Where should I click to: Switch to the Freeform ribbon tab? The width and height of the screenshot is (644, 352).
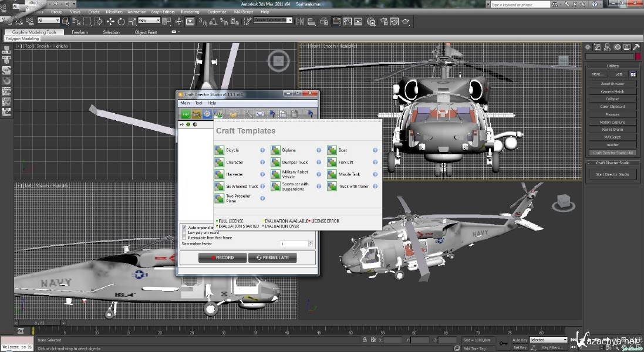pyautogui.click(x=79, y=32)
